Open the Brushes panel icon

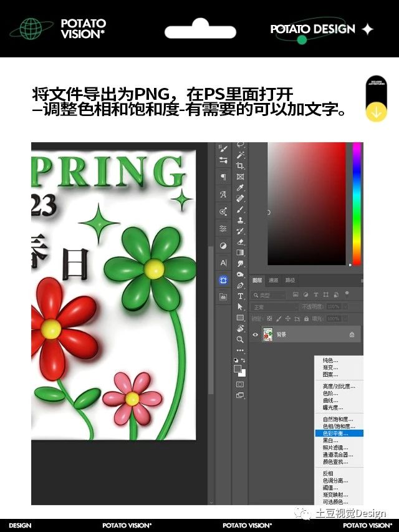pyautogui.click(x=223, y=160)
